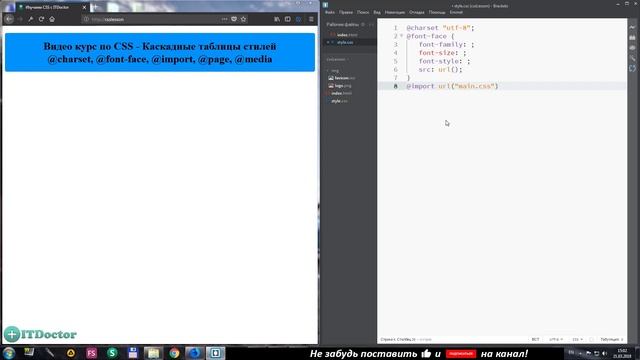Click the font-size property line

[x=442, y=53]
